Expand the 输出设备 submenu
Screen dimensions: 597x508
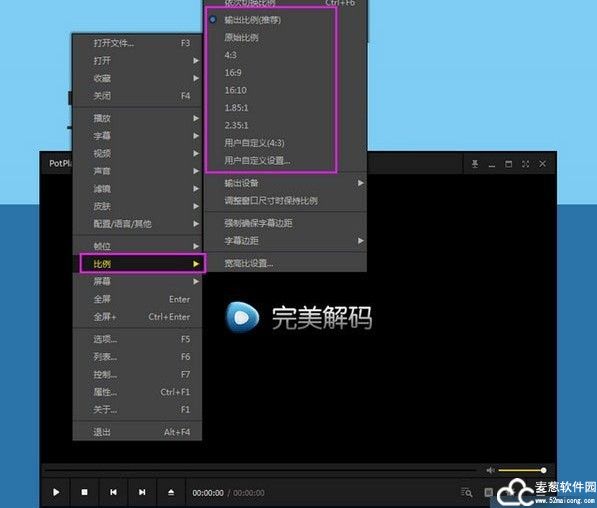(285, 183)
